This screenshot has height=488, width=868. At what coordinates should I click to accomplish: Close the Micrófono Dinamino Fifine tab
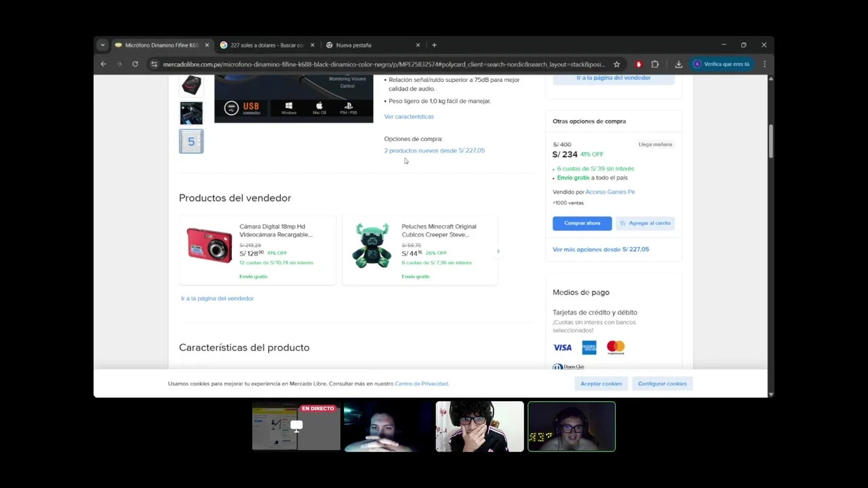click(x=207, y=45)
